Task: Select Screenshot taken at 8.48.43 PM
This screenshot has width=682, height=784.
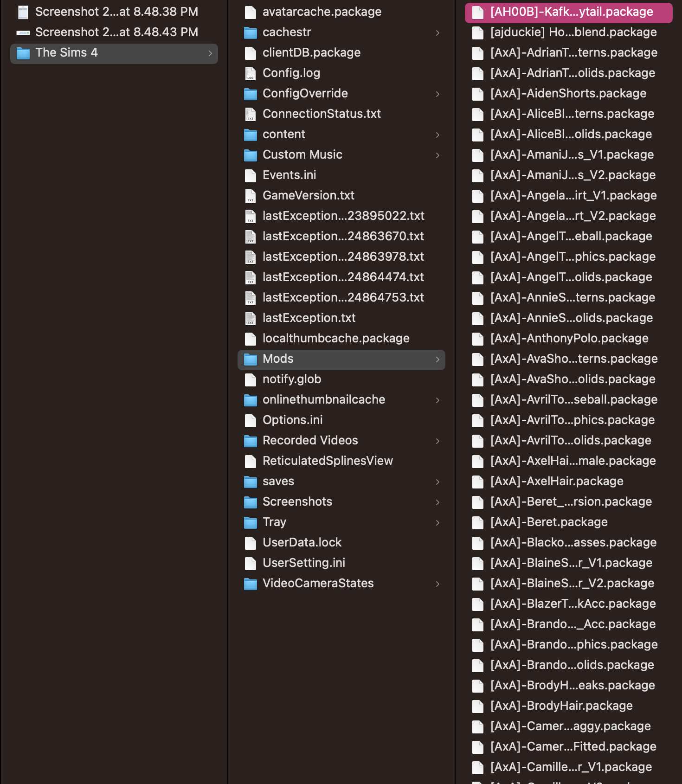Action: [116, 32]
